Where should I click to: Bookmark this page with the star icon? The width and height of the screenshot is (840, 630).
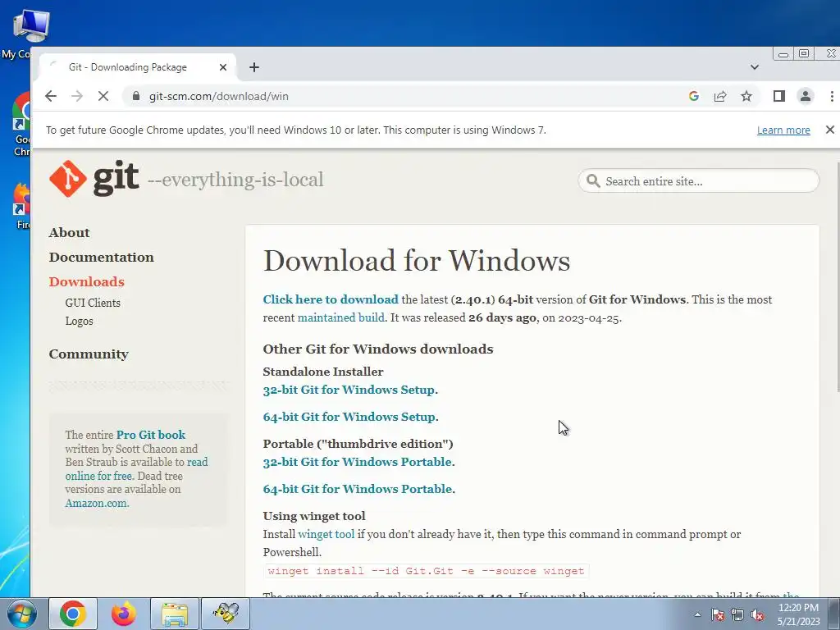[x=746, y=97]
